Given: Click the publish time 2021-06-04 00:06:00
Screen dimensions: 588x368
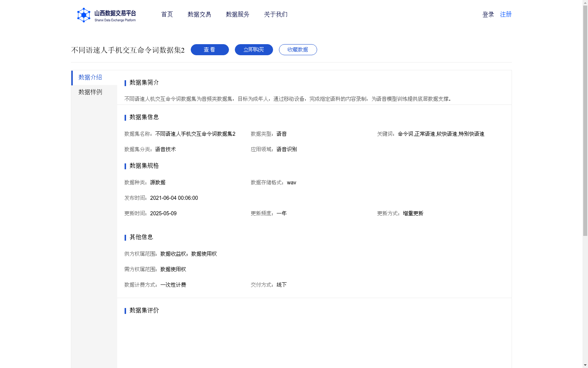Looking at the screenshot, I should pyautogui.click(x=174, y=198).
